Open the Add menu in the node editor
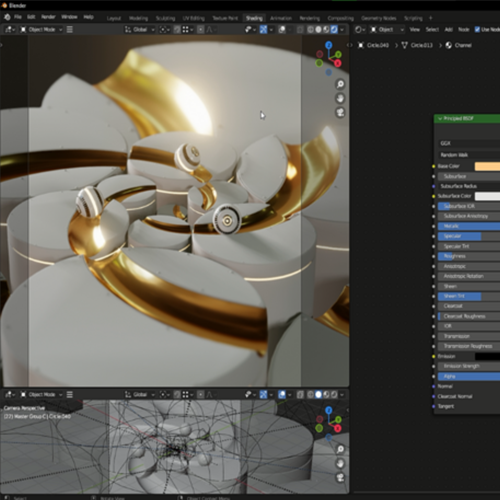Viewport: 500px width, 500px height. tap(449, 30)
